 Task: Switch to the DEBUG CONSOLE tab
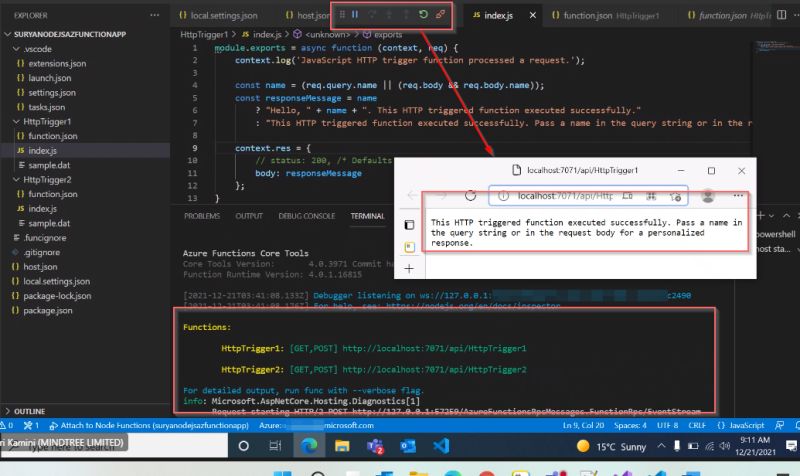tap(307, 216)
